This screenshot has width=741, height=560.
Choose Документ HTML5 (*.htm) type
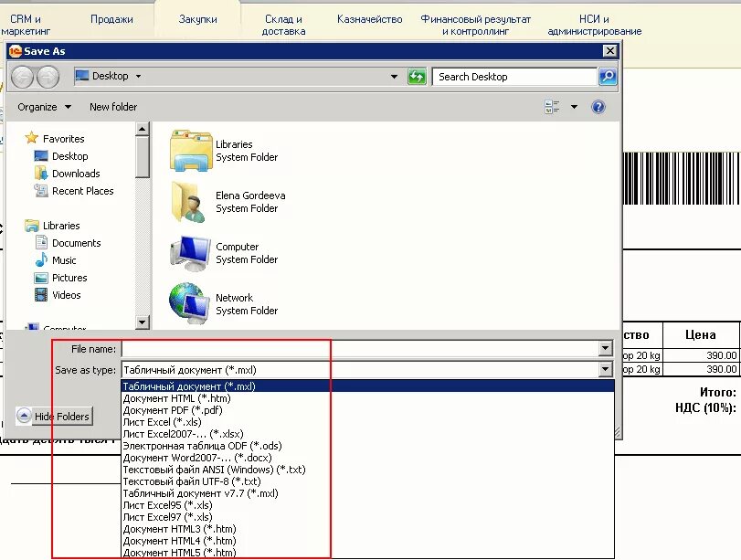pyautogui.click(x=367, y=553)
